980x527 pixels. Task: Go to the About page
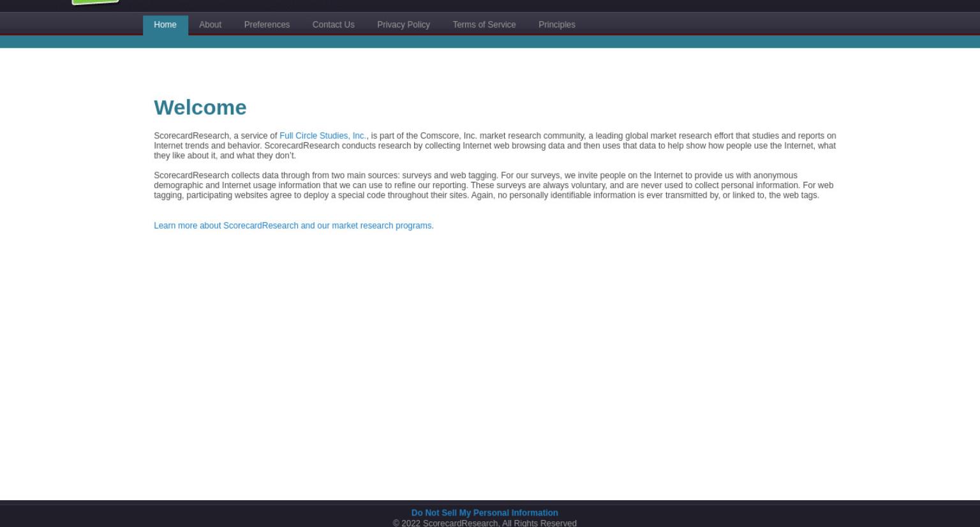pyautogui.click(x=210, y=25)
